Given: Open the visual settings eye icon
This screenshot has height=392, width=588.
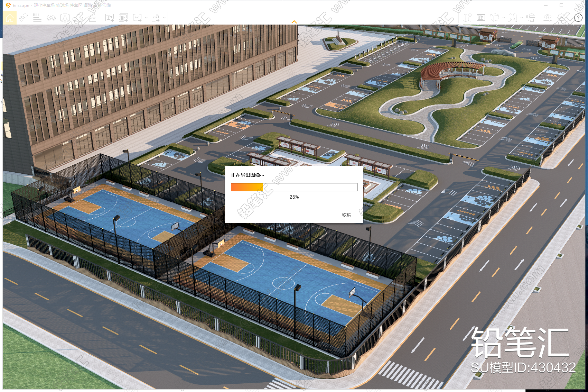Looking at the screenshot, I should tap(548, 18).
